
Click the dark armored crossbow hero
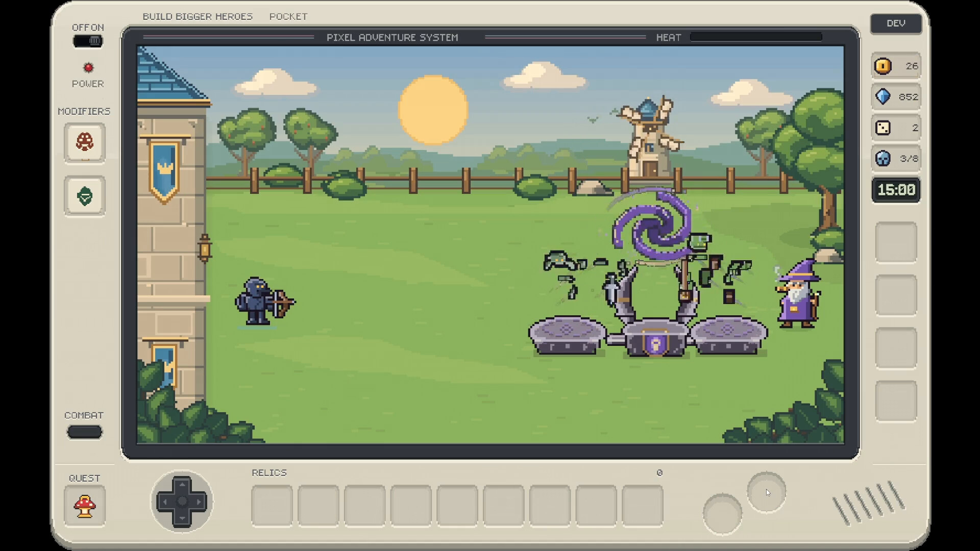coord(264,302)
